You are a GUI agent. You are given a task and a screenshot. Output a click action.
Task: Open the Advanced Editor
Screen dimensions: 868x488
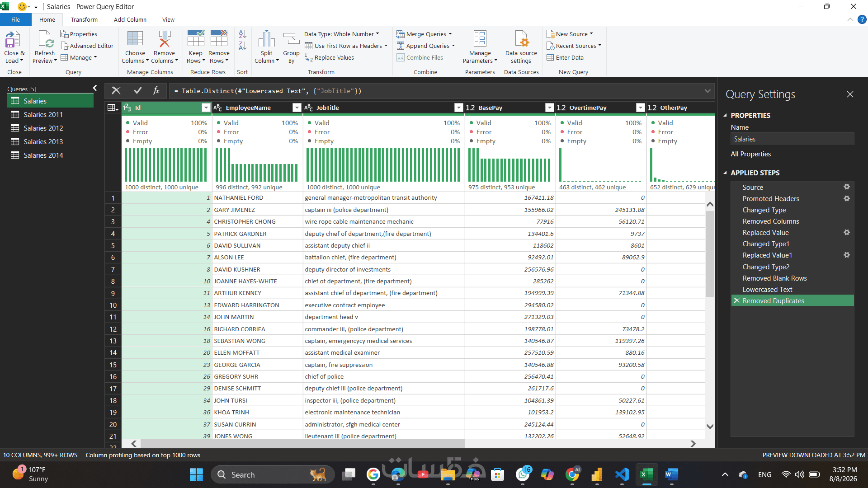pyautogui.click(x=87, y=46)
